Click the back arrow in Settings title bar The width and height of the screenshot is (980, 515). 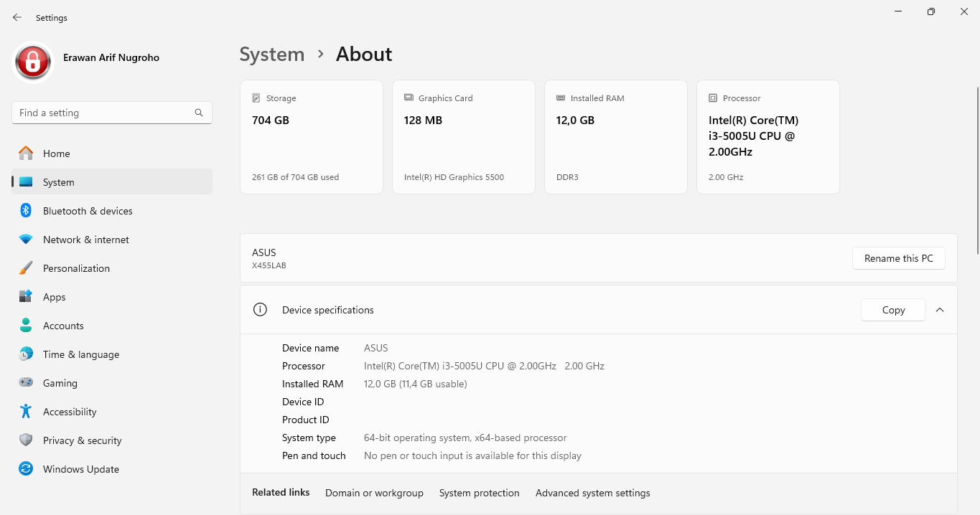click(17, 17)
